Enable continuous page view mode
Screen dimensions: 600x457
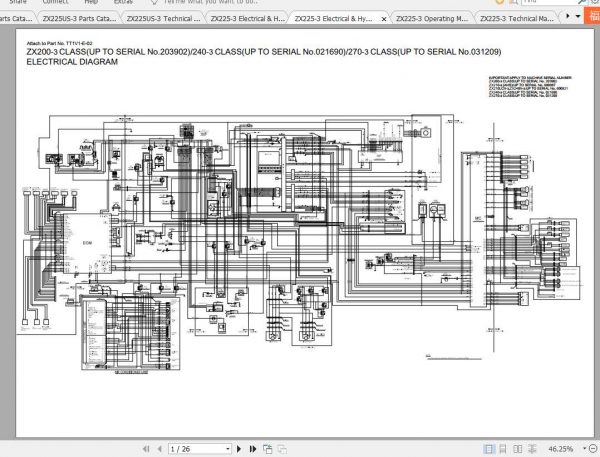coord(503,449)
